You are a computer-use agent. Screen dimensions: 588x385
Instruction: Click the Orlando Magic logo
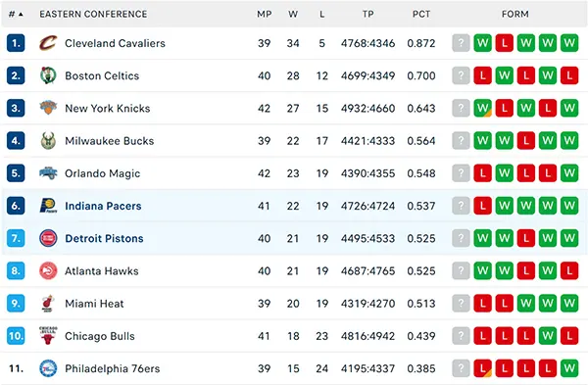tap(48, 172)
